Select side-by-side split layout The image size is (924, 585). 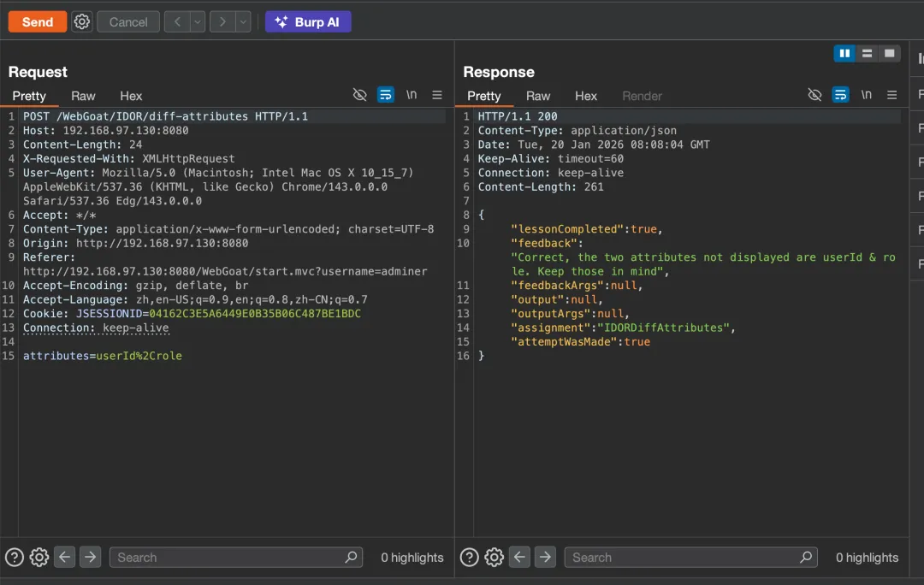(844, 54)
